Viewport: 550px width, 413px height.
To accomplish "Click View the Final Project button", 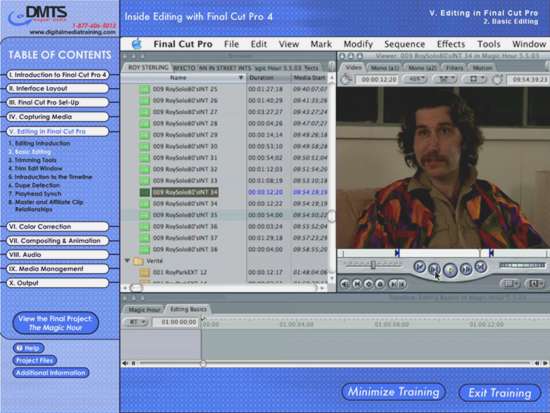I will 55,323.
